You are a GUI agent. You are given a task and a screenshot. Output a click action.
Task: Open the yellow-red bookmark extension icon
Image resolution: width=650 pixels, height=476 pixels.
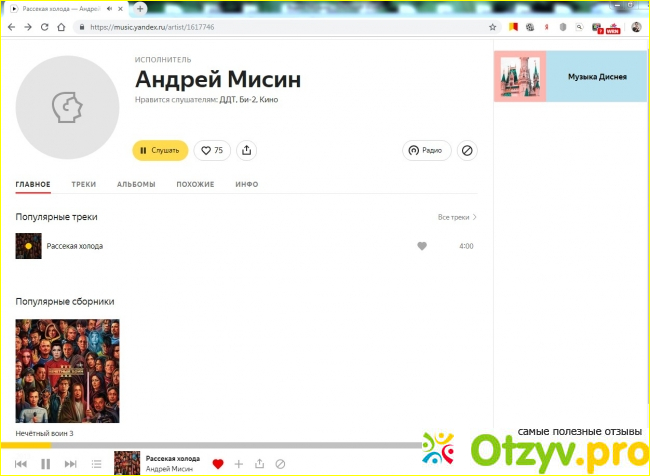(x=513, y=27)
